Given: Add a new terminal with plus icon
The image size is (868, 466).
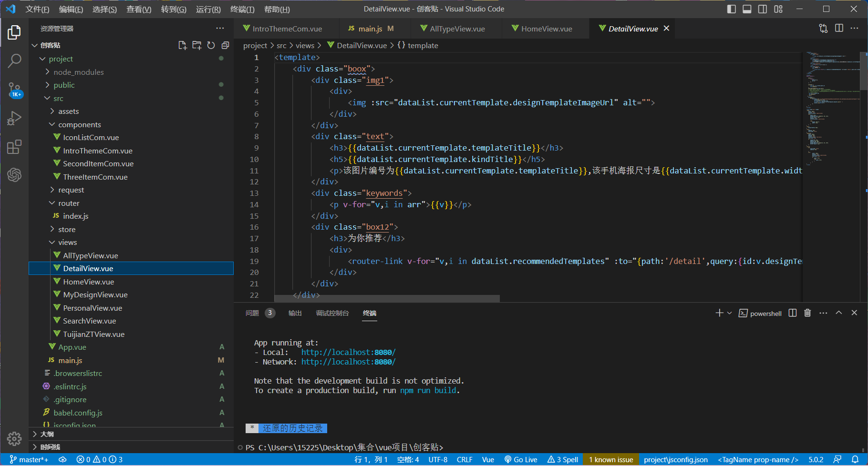Looking at the screenshot, I should tap(719, 313).
